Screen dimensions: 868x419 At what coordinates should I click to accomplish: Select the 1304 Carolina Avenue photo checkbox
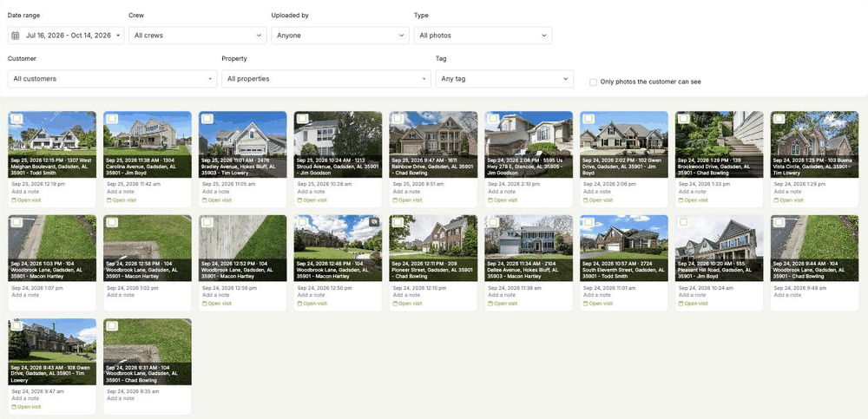click(x=112, y=119)
